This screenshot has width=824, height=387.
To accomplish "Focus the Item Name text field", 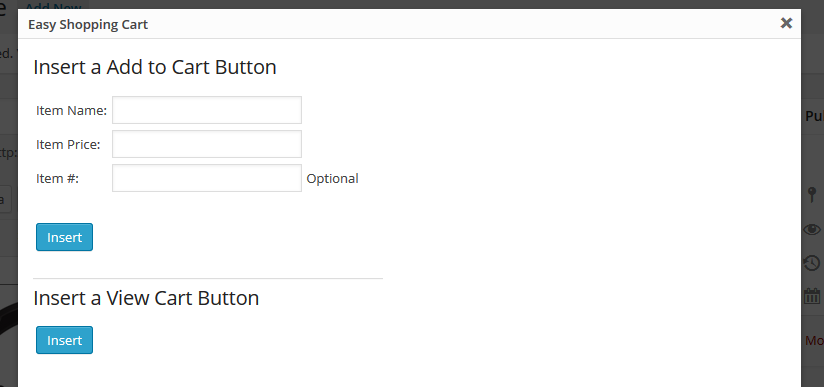I will point(207,110).
